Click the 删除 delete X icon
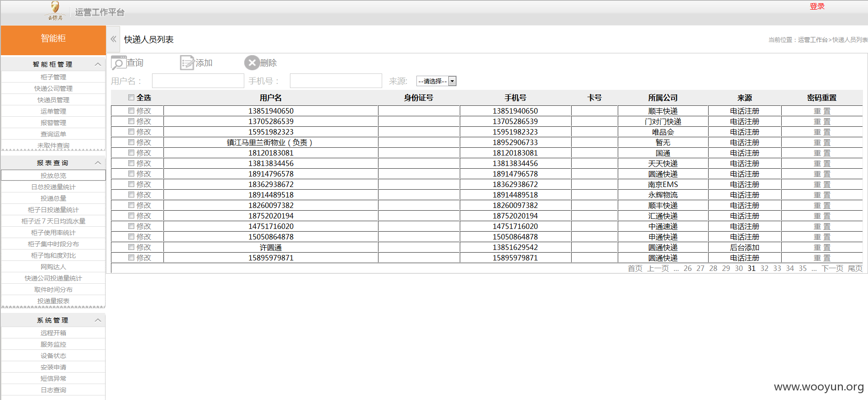The width and height of the screenshot is (868, 400). (252, 63)
